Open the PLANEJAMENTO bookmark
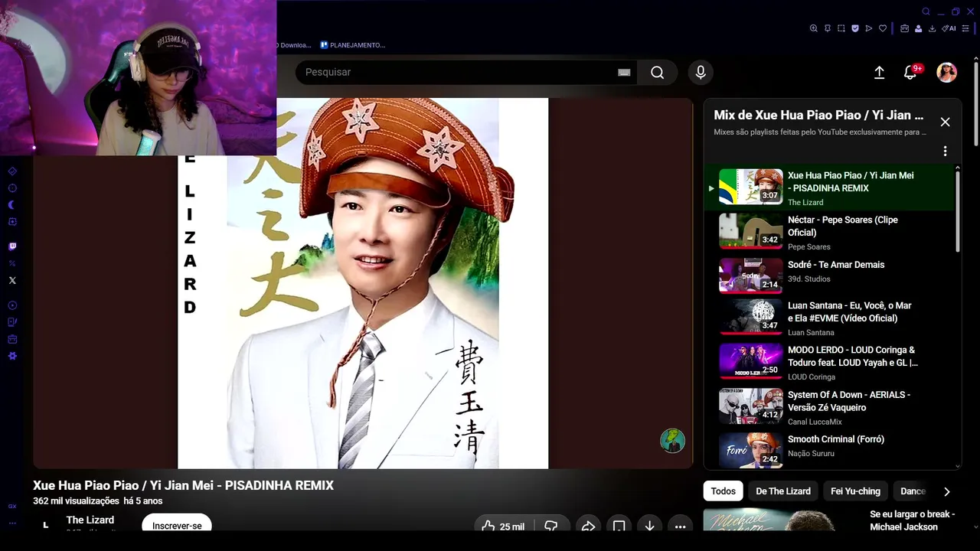 point(353,45)
